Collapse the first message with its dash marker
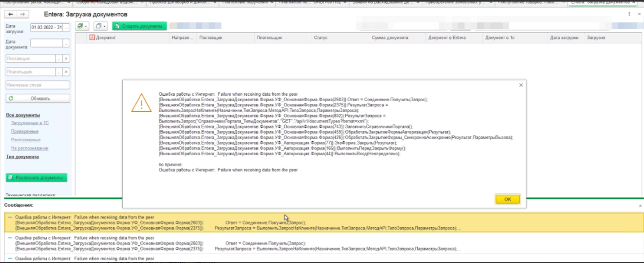Viewport: 644px width, 263px height. pyautogui.click(x=10, y=217)
